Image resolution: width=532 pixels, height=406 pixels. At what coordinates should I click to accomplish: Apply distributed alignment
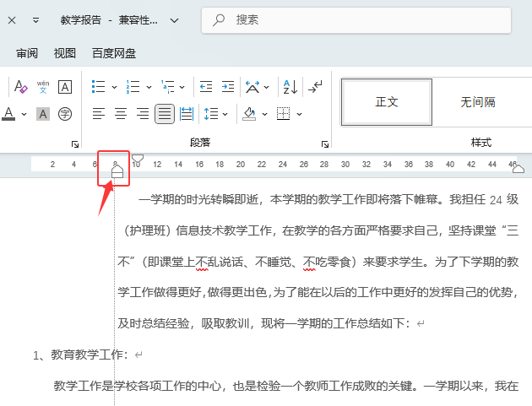pos(187,114)
